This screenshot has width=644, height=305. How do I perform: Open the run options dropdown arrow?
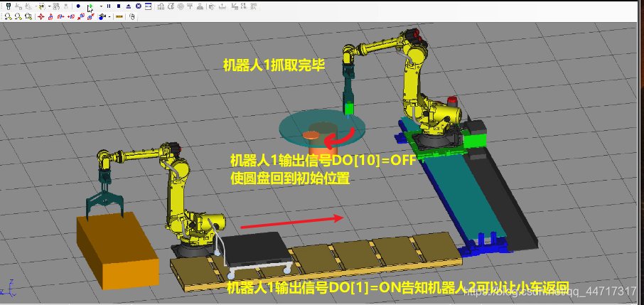coord(101,6)
